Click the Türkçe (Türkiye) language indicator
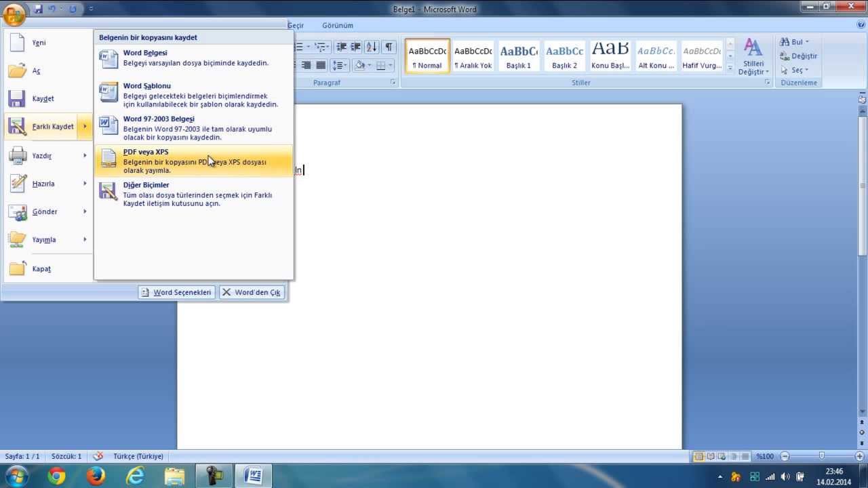868x488 pixels. point(138,457)
